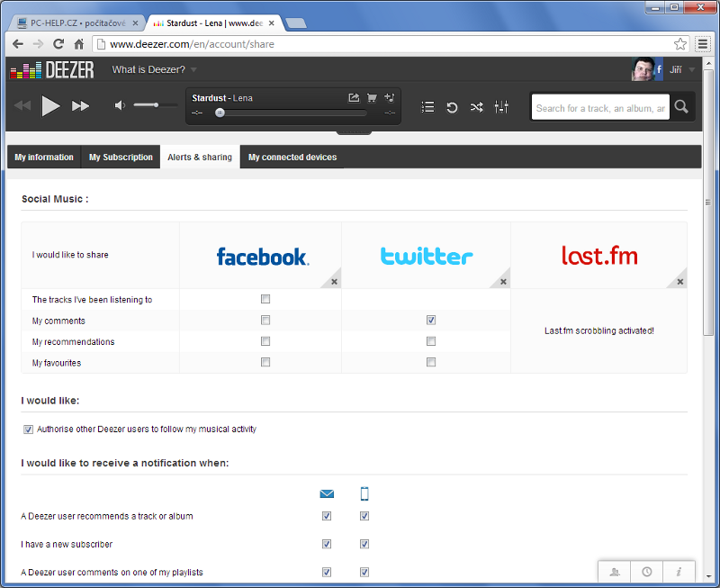Viewport: 720px width, 588px height.
Task: Remove the last.fm connection with its X
Action: point(680,282)
